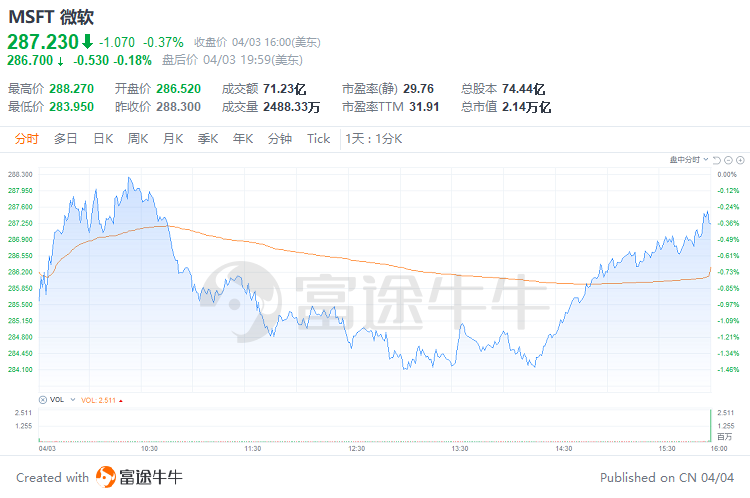Click the Published on CN 04/04 text
This screenshot has width=750, height=498.
click(x=667, y=478)
